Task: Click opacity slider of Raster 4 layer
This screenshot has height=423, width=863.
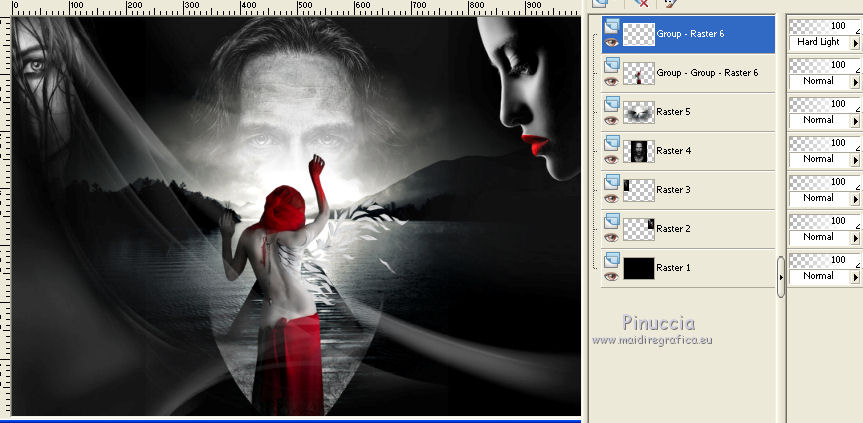Action: [824, 143]
